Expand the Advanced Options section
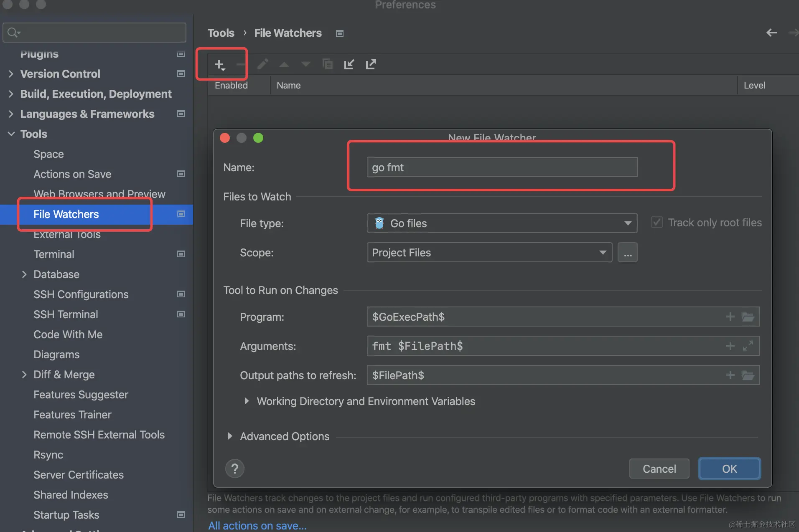The height and width of the screenshot is (532, 799). coord(230,436)
